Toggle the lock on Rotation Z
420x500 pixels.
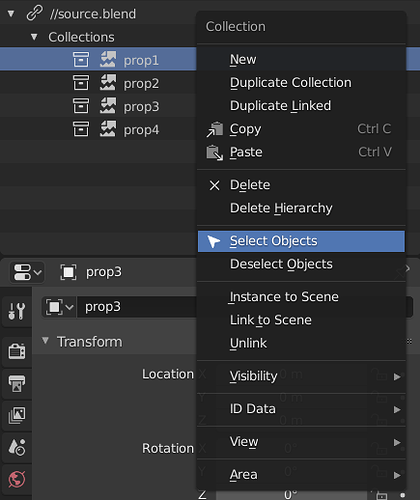(381, 495)
